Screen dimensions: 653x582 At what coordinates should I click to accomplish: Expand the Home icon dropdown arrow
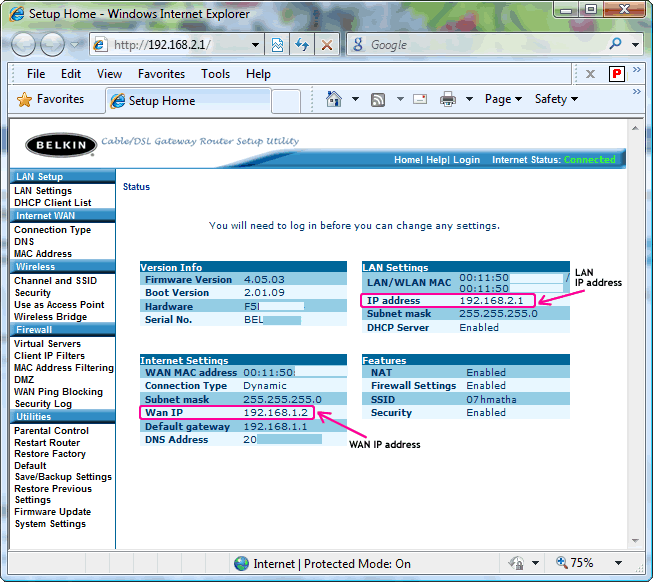355,99
